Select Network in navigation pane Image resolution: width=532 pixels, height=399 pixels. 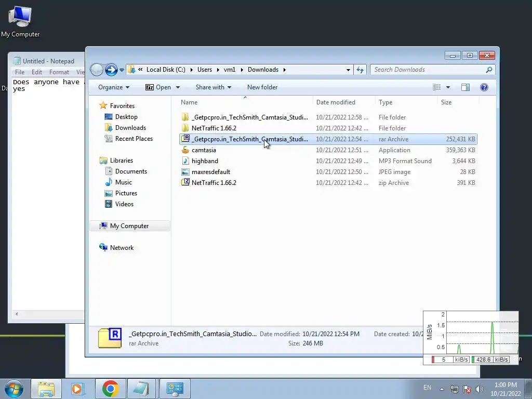(x=116, y=248)
